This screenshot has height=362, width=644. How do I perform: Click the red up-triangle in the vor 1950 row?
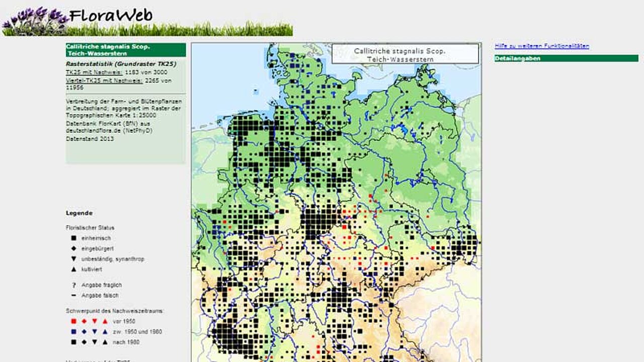(x=105, y=321)
